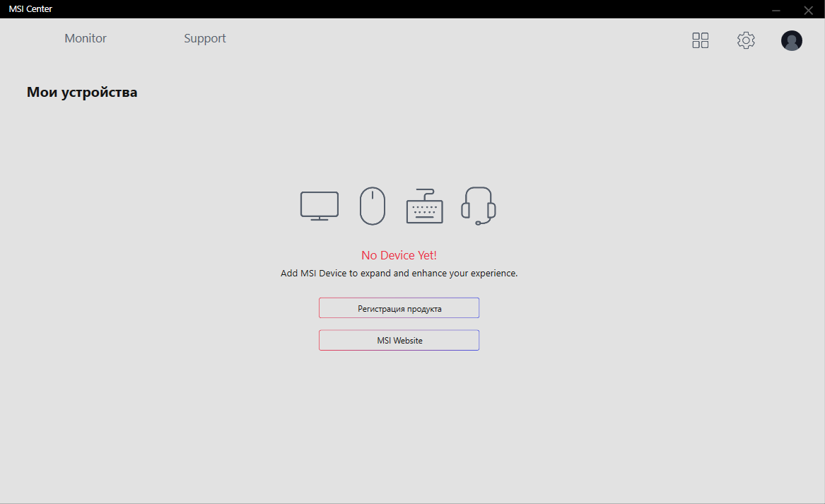
Task: Open the apps grid view icon
Action: pyautogui.click(x=701, y=40)
